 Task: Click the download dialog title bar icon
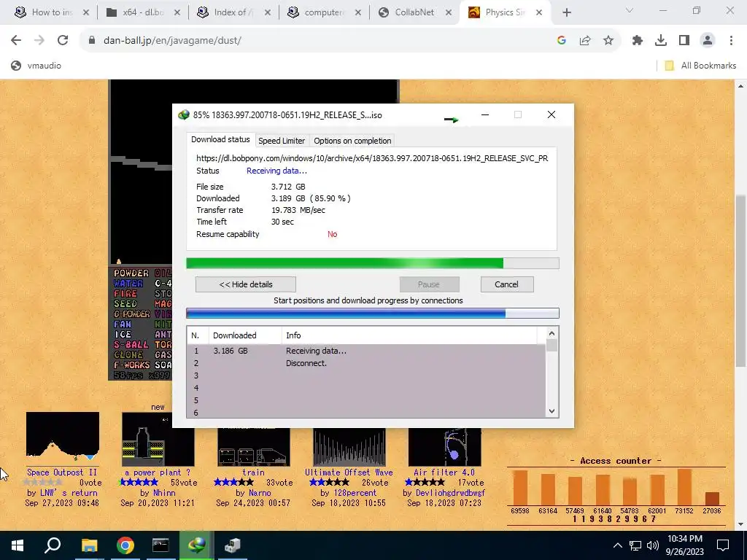(183, 114)
